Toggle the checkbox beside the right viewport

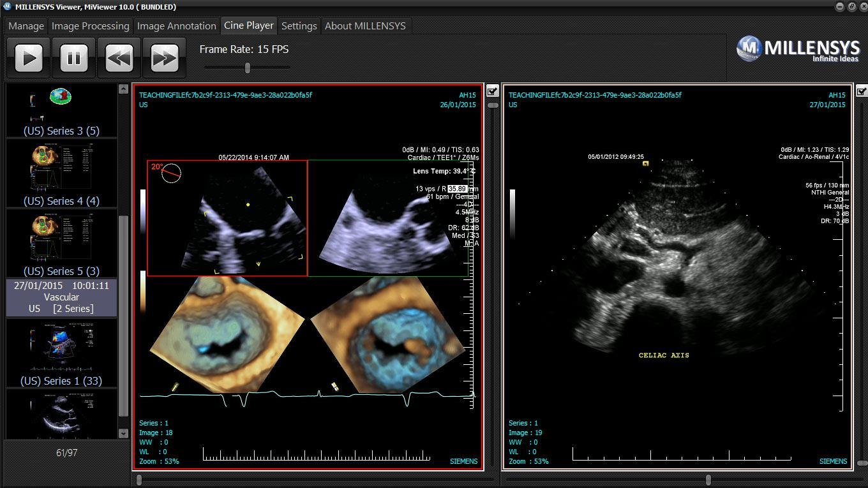tap(861, 91)
